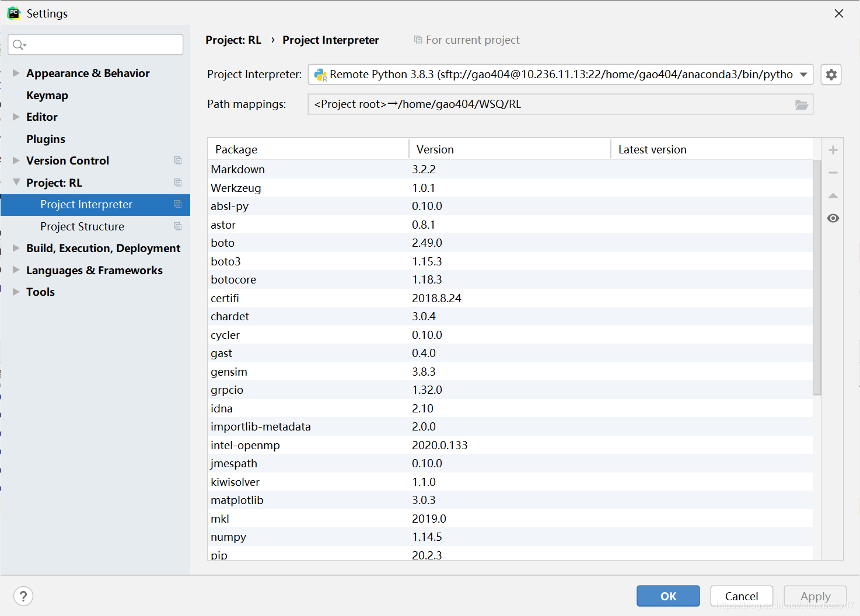Select the gensim package row

point(510,372)
